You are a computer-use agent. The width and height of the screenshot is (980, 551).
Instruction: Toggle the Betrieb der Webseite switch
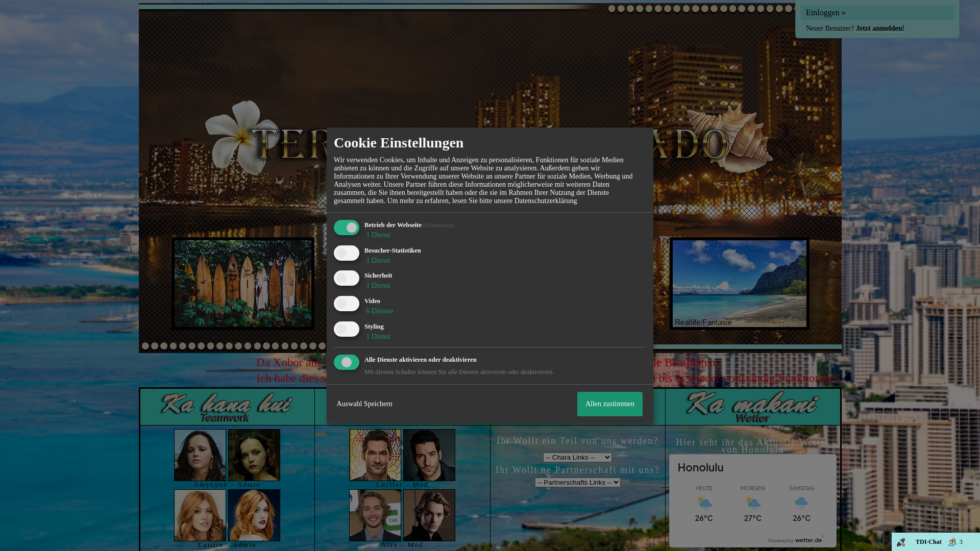(x=347, y=228)
